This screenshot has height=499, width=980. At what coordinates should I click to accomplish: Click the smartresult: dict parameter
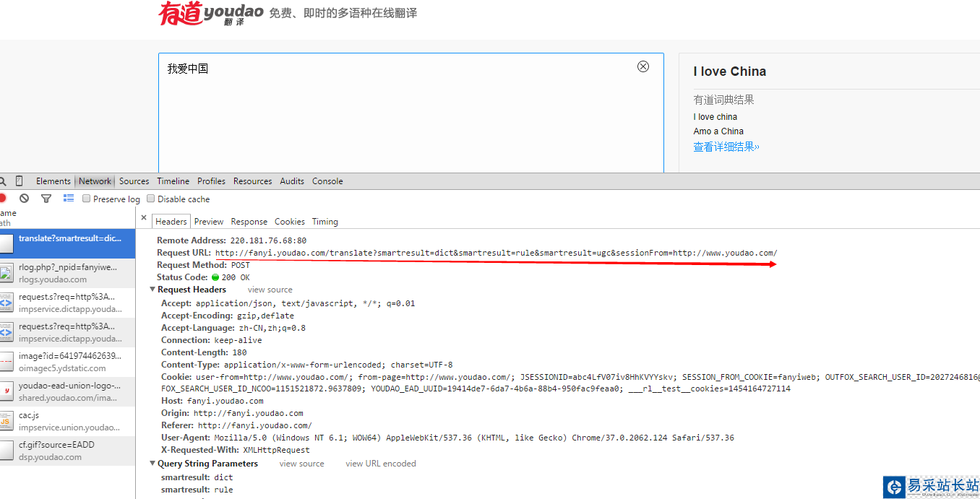click(197, 477)
